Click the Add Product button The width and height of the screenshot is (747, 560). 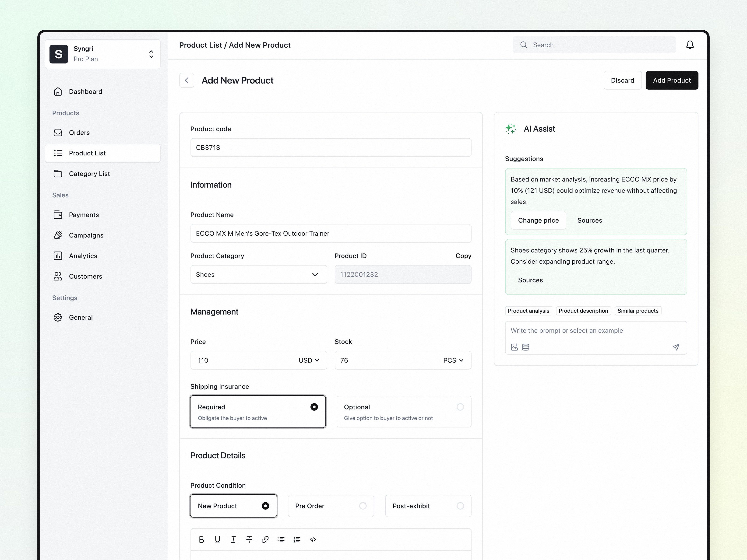(x=672, y=80)
